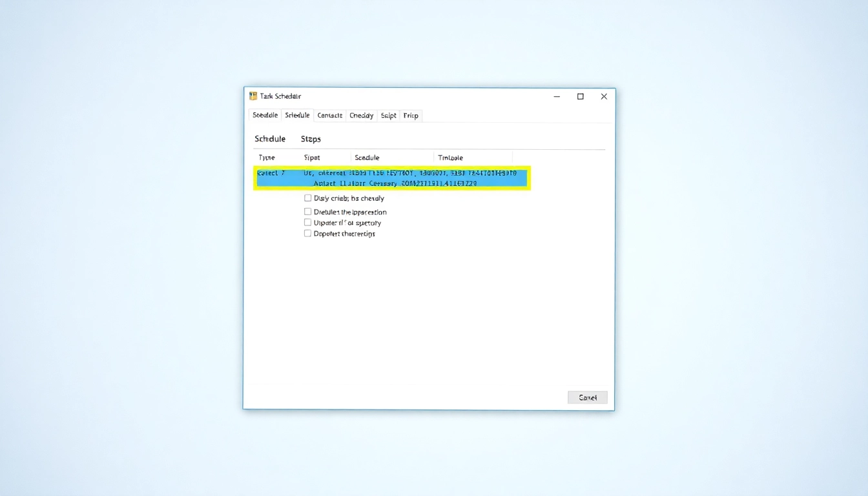868x496 pixels.
Task: Open the 'Centacts' tab
Action: tap(329, 116)
